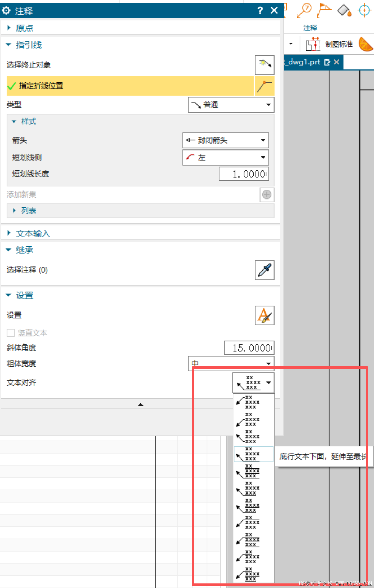
Task: Click the 短划线长度 value field
Action: click(x=244, y=174)
